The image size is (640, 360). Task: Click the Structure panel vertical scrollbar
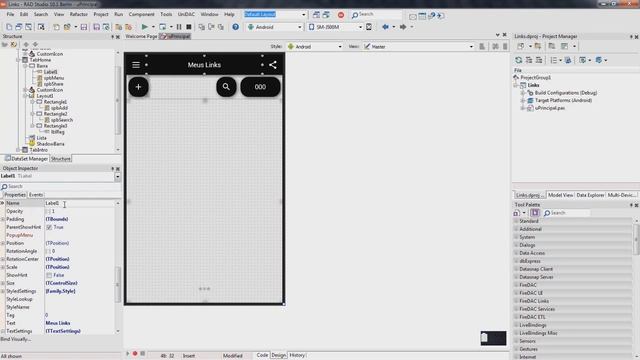coord(118,100)
